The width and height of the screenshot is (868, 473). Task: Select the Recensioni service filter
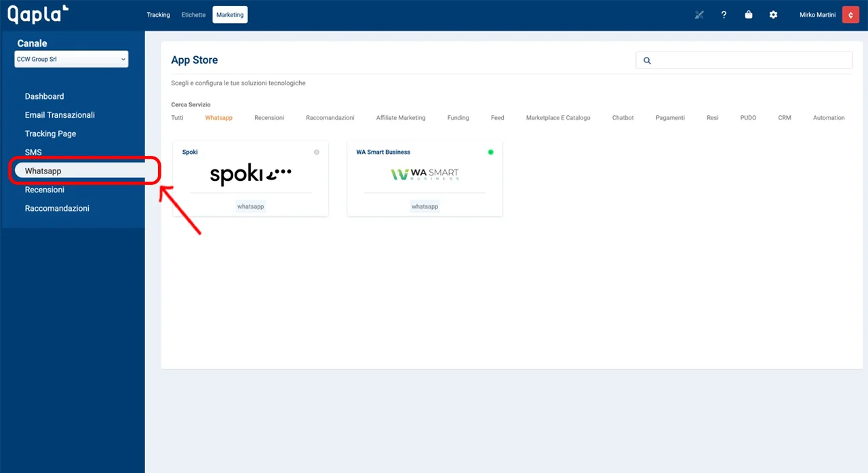(x=269, y=118)
